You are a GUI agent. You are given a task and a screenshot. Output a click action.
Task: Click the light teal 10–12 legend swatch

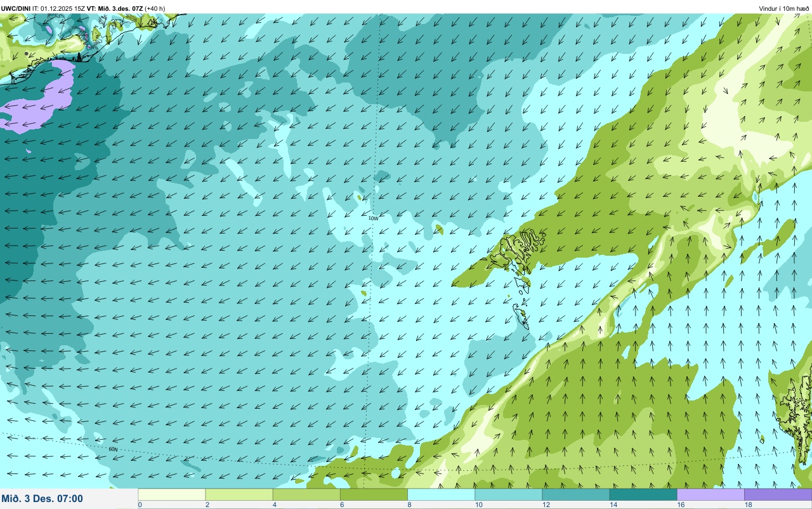tap(508, 494)
